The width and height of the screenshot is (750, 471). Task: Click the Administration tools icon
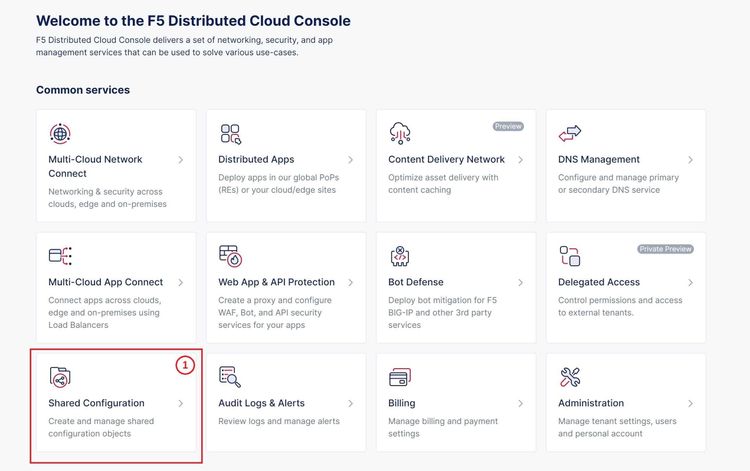click(x=570, y=377)
